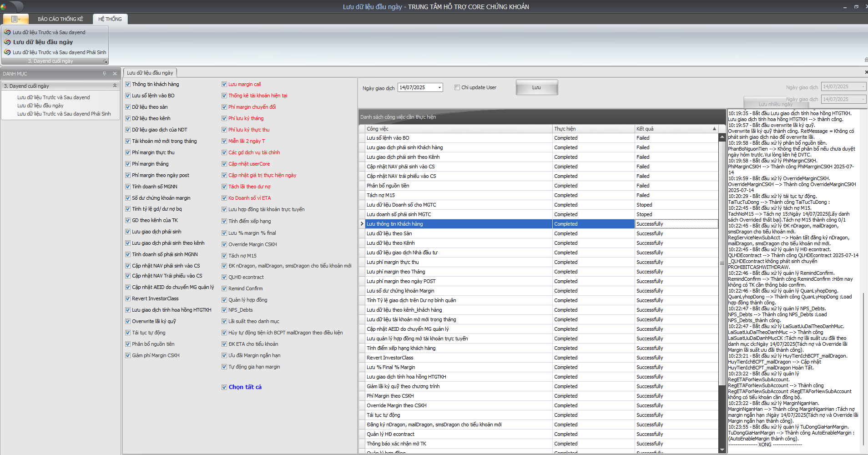Restore the application window

[856, 6]
